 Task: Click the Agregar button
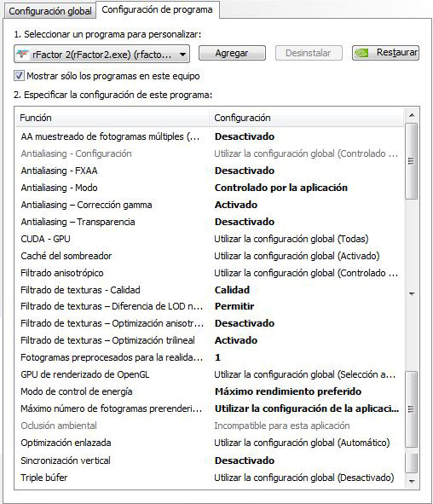coord(232,53)
